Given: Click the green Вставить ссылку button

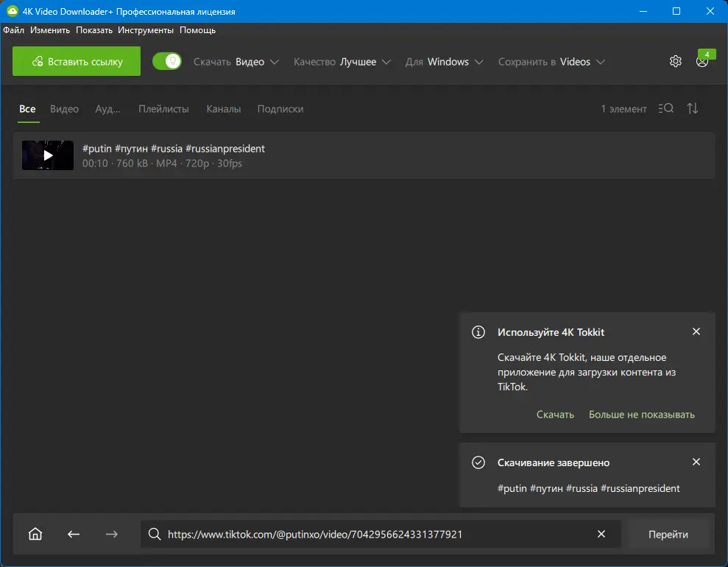Looking at the screenshot, I should [x=76, y=61].
